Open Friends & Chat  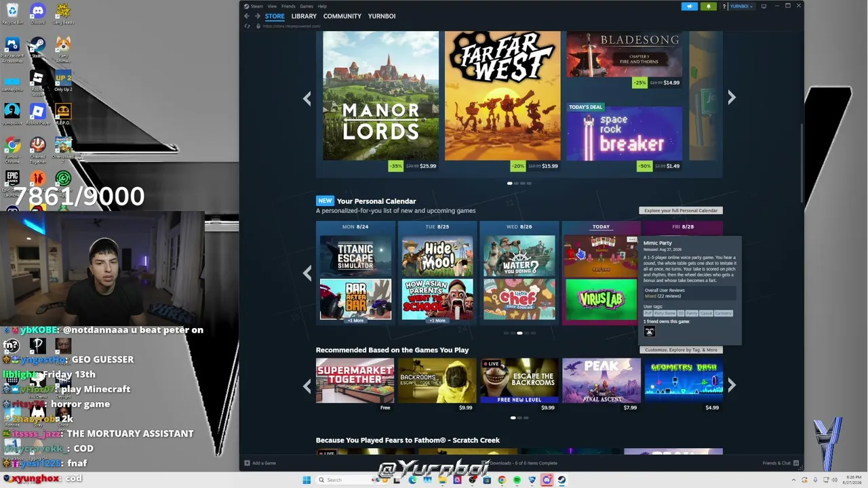tap(781, 463)
